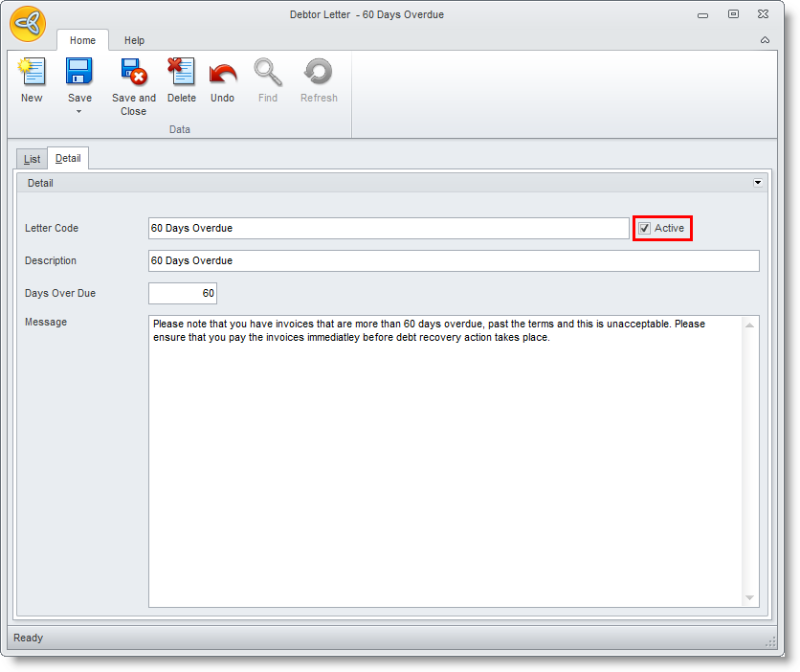Click the Description text field
The image size is (800, 672).
(453, 260)
